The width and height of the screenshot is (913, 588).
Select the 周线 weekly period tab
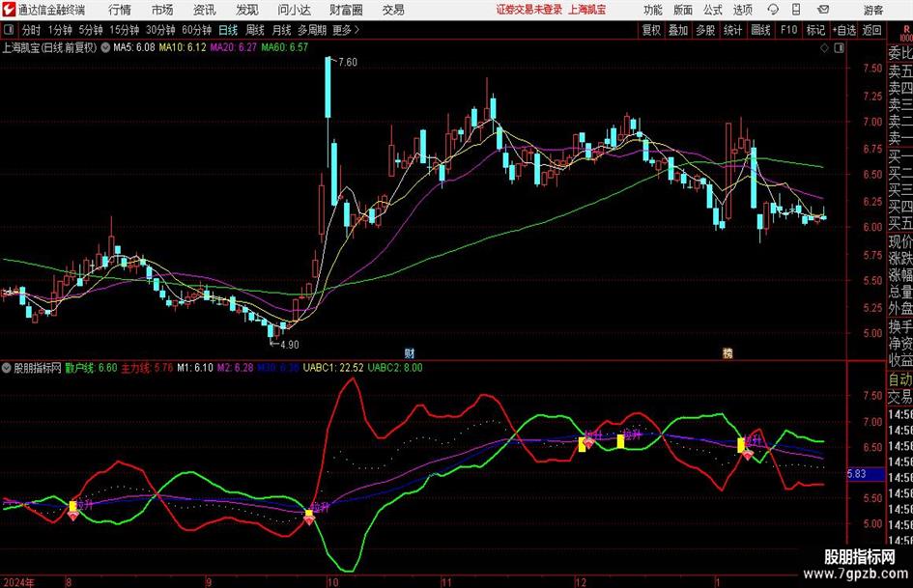click(255, 30)
